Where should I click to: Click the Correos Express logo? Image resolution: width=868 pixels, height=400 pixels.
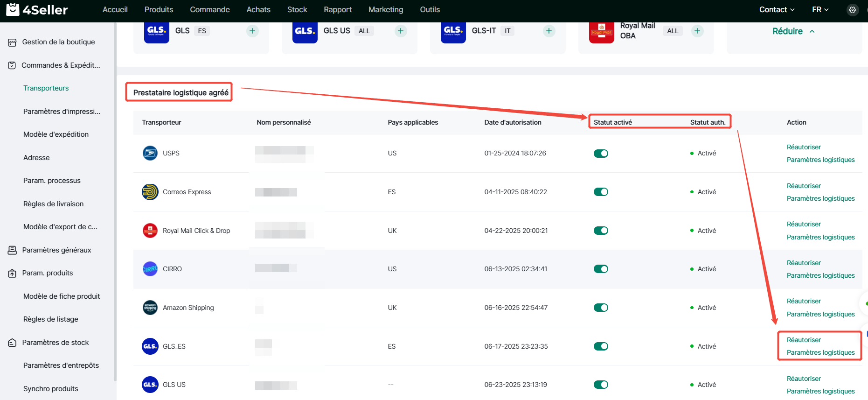[150, 192]
